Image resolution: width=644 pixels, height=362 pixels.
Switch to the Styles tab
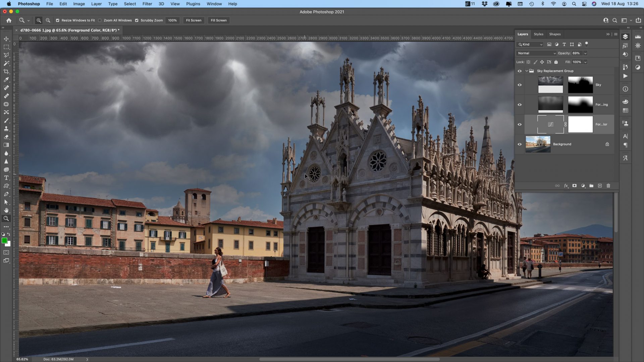(x=538, y=34)
